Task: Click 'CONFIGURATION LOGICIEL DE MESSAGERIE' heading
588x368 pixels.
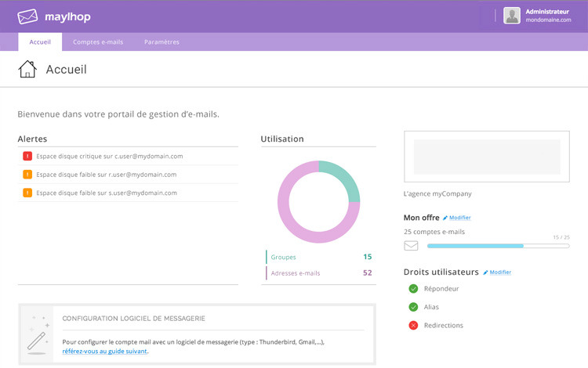Action: pyautogui.click(x=134, y=319)
